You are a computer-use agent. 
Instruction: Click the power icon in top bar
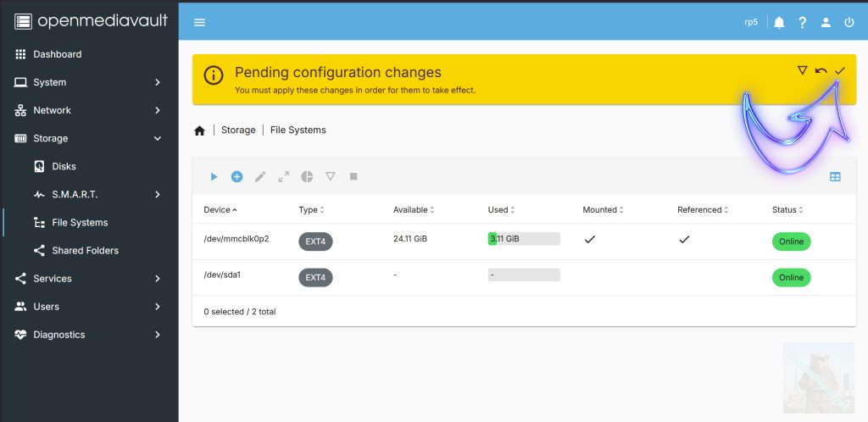tap(849, 23)
